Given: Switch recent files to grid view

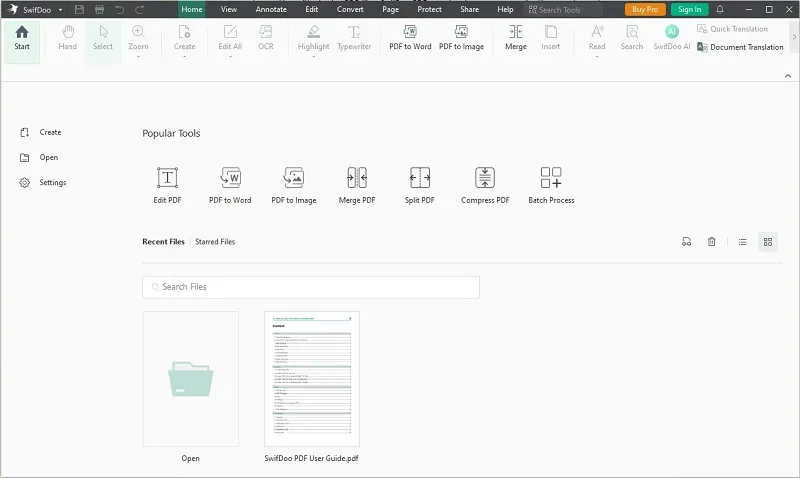Looking at the screenshot, I should [767, 242].
